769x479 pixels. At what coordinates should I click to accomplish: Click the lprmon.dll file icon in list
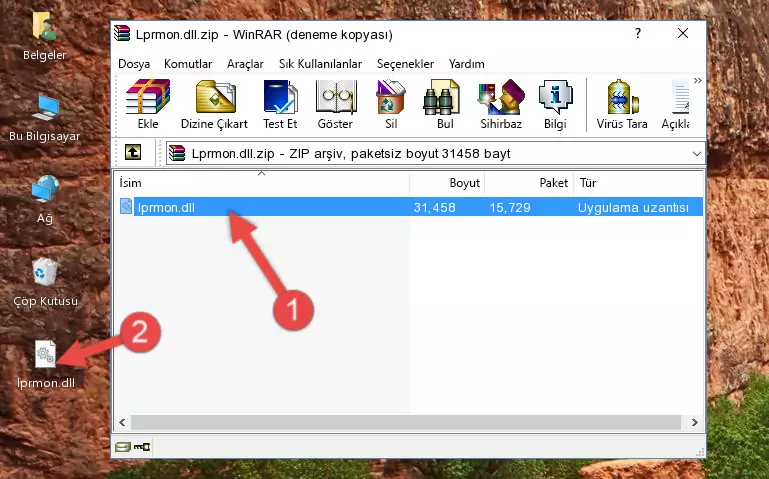coord(126,206)
